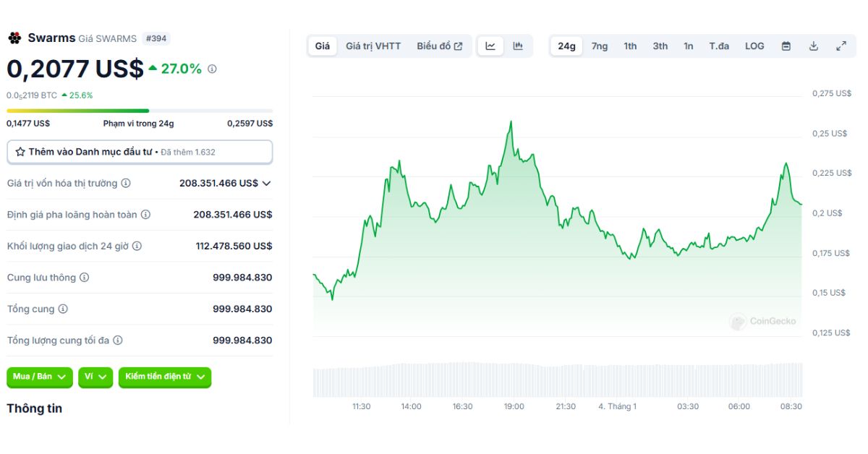Click info icon beside Cung lưu thông
Screen dimensions: 868x454
click(x=85, y=278)
